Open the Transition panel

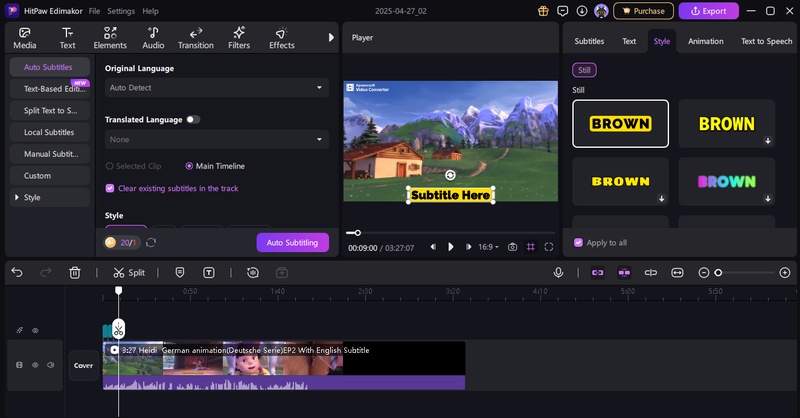(196, 38)
